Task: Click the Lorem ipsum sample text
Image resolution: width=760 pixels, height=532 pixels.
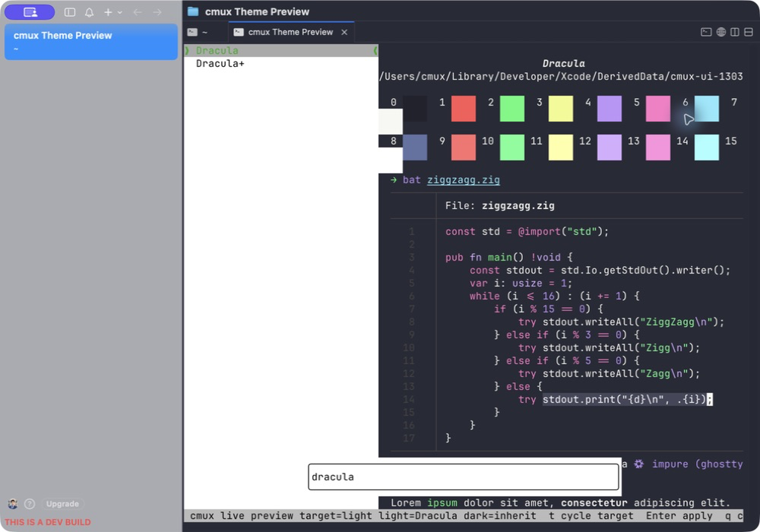Action: 560,502
